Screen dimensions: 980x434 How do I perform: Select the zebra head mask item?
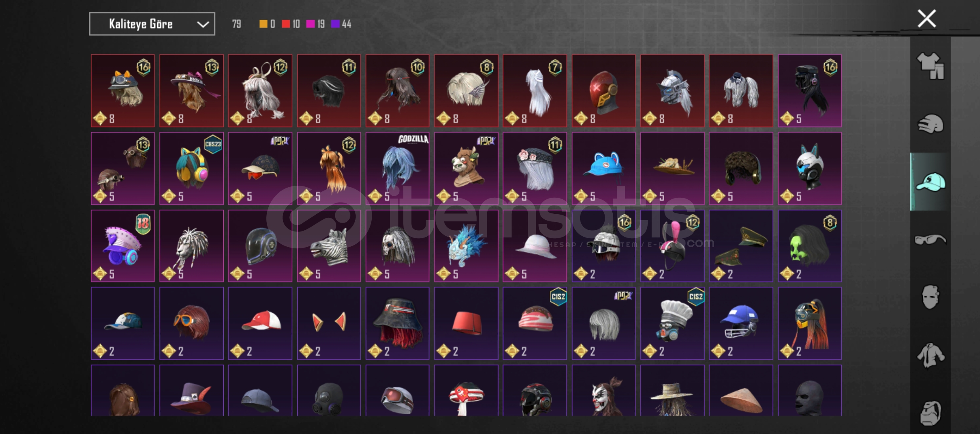(x=329, y=246)
